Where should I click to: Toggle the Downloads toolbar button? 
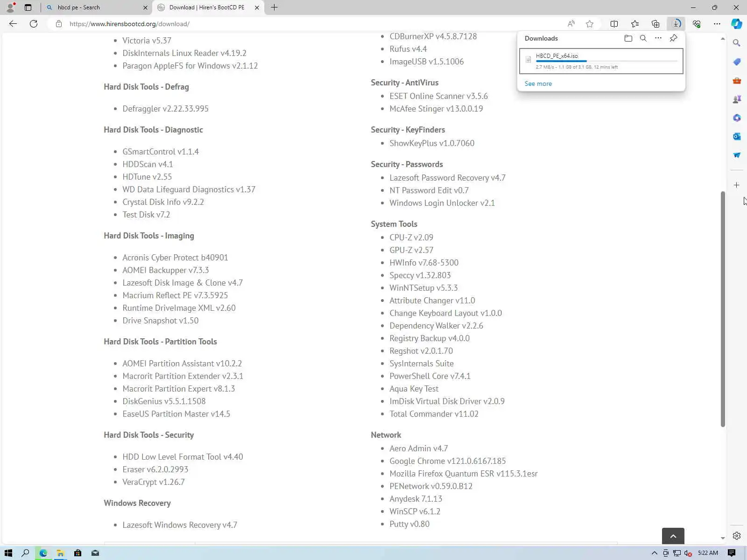pyautogui.click(x=676, y=24)
